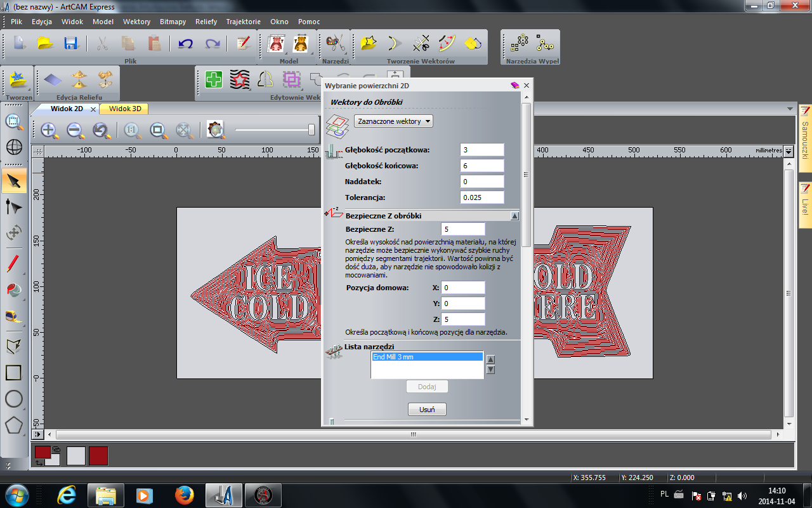Select the circle shape tool
812x508 pixels.
(14, 399)
